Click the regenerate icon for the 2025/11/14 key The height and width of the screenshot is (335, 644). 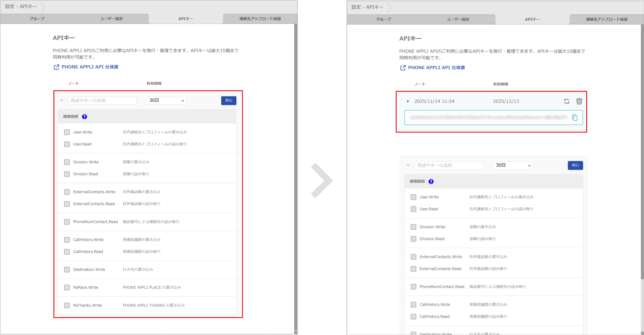click(566, 101)
